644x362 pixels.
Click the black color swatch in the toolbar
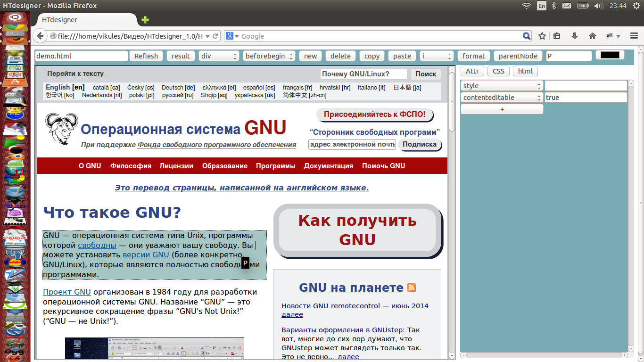coord(609,54)
